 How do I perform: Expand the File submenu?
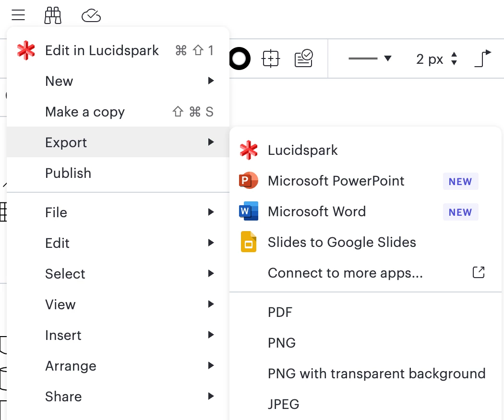tap(118, 212)
